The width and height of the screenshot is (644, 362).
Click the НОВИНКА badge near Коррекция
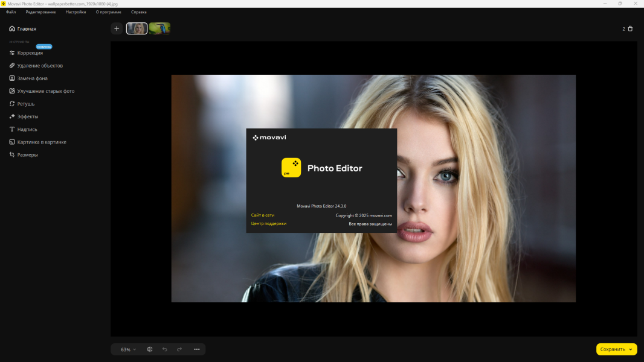[44, 46]
